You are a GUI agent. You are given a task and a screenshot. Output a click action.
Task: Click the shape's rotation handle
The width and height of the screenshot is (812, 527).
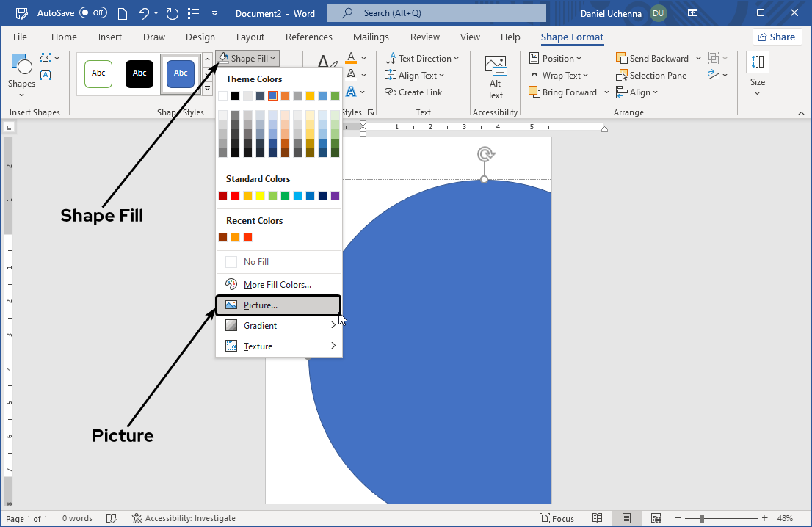pos(485,154)
